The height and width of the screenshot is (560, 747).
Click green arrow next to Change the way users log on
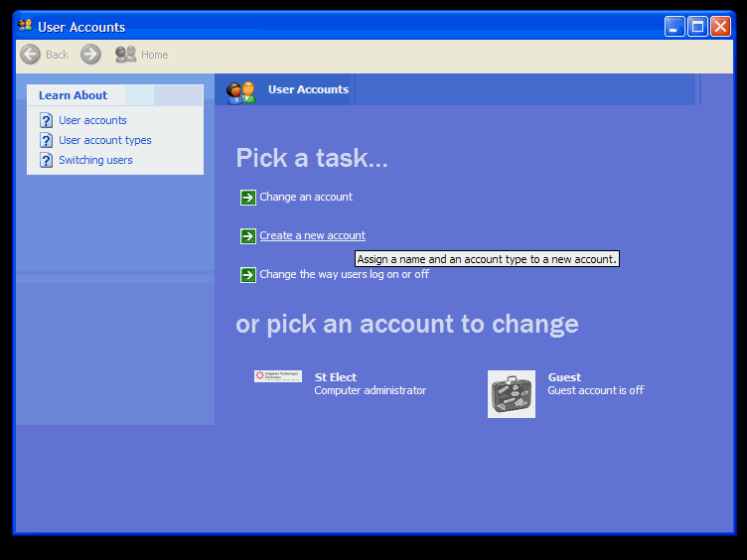tap(248, 275)
